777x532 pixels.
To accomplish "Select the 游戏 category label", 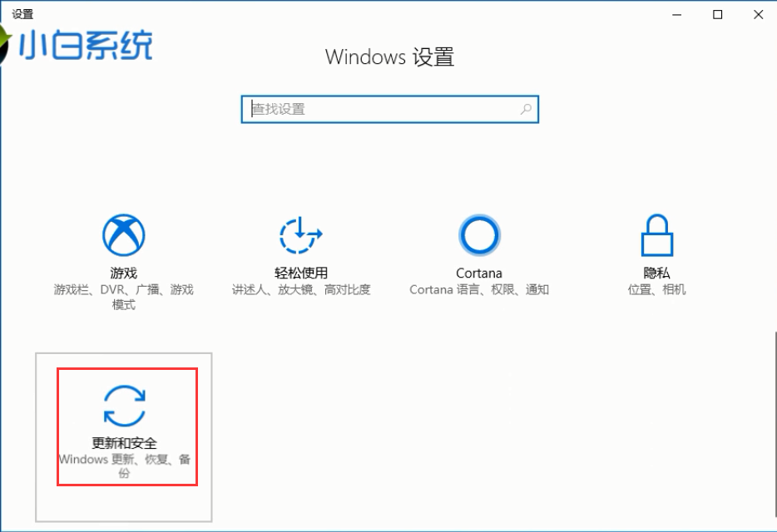I will [123, 273].
